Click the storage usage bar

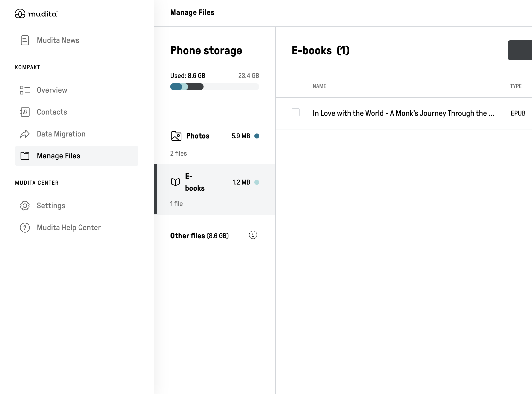pos(215,87)
